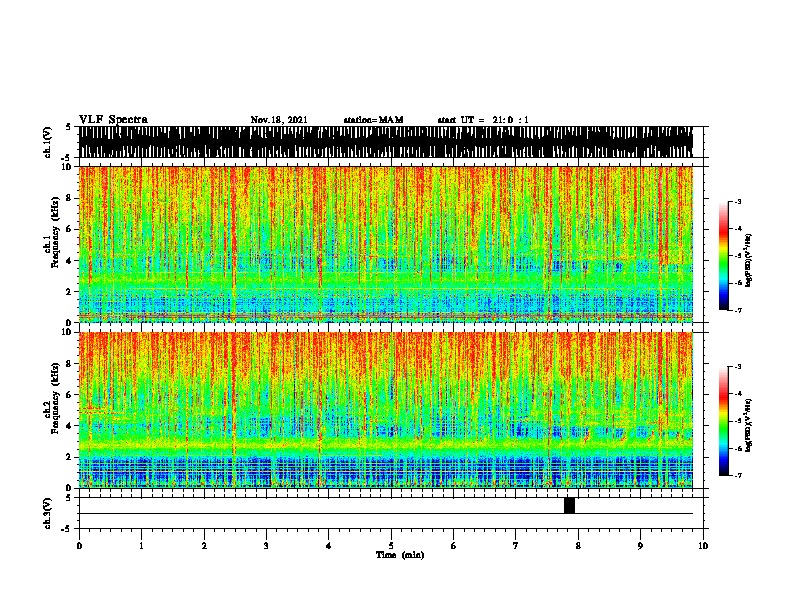Click time axis tick label "3"
The image size is (792, 612).
pyautogui.click(x=266, y=545)
